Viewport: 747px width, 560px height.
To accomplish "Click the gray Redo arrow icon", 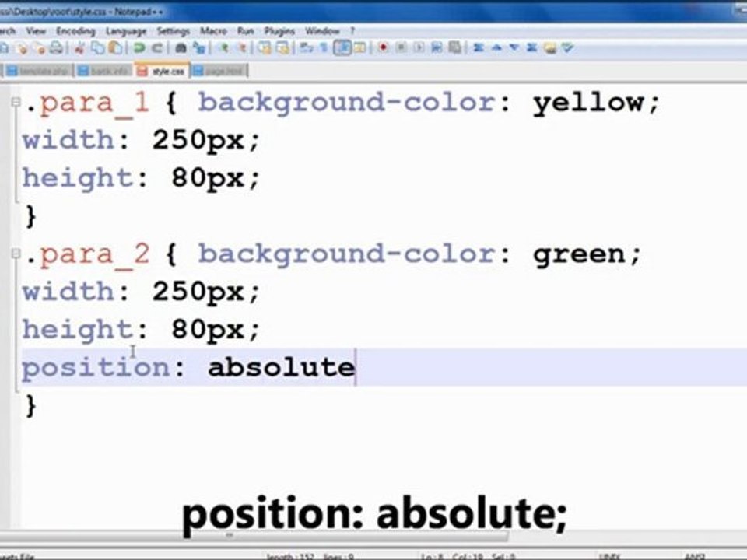I will (156, 47).
